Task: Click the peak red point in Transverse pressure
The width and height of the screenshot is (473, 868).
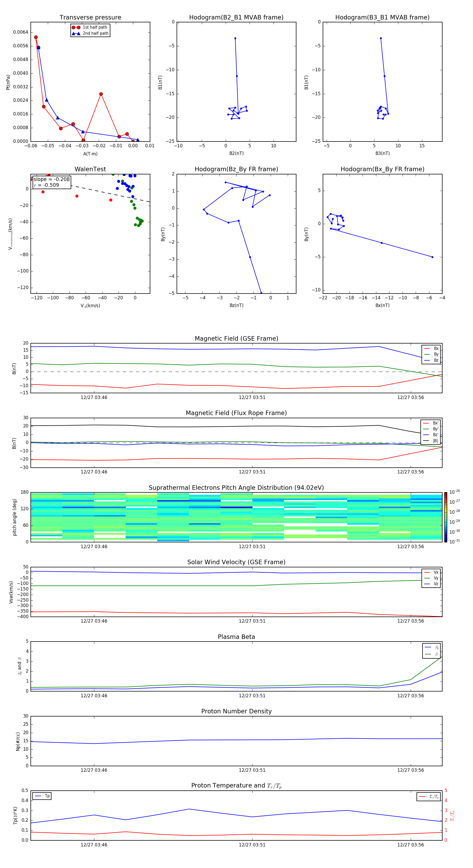Action: click(36, 37)
